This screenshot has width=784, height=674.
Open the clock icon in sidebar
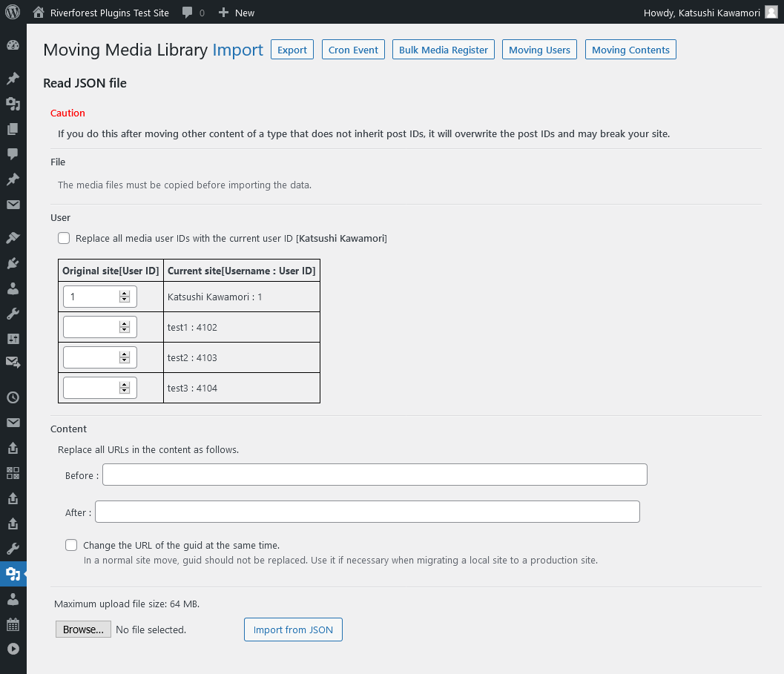tap(13, 397)
